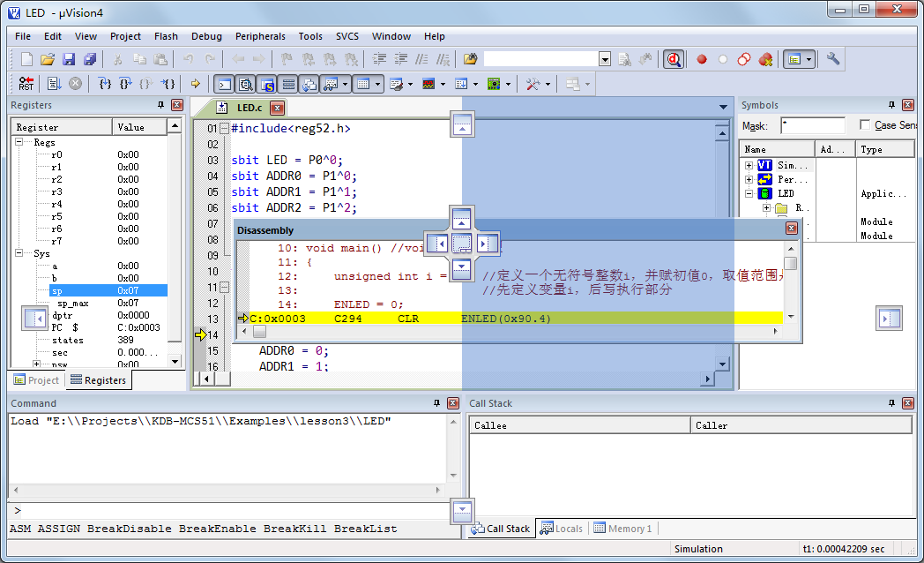
Task: Open the Peripherals menu
Action: 260,36
